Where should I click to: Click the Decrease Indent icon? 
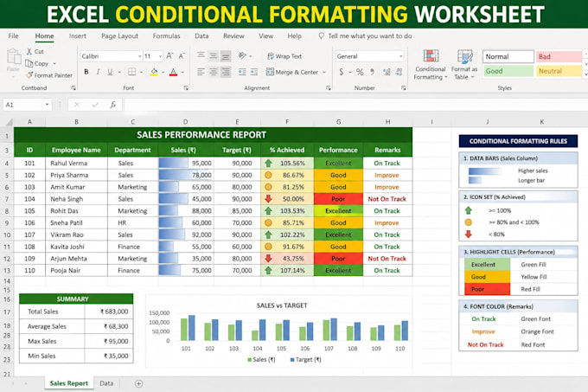pyautogui.click(x=242, y=72)
